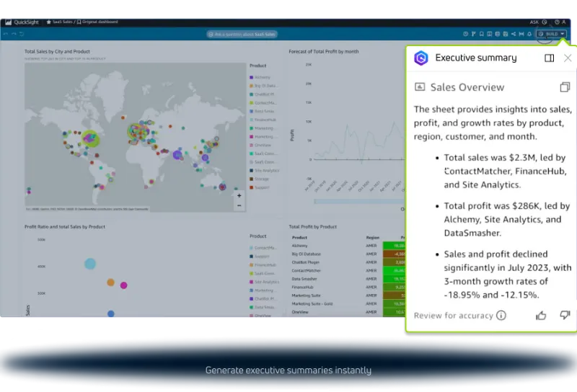Select FinanceHub row in profit table
The height and width of the screenshot is (392, 577).
tap(348, 288)
